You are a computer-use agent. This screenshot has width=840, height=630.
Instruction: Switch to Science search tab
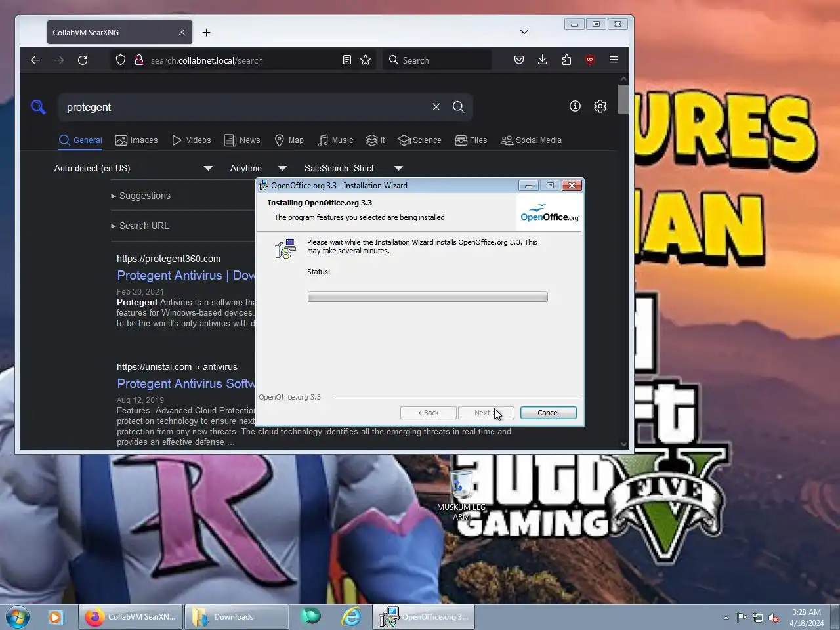click(x=419, y=140)
